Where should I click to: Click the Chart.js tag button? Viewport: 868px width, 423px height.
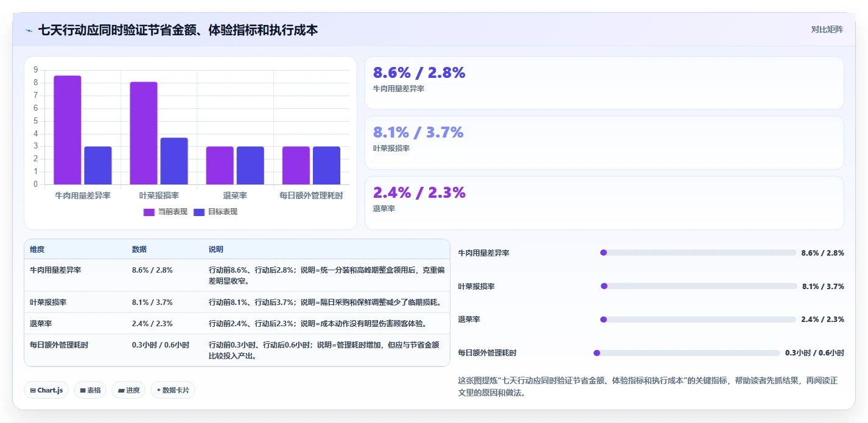(46, 390)
